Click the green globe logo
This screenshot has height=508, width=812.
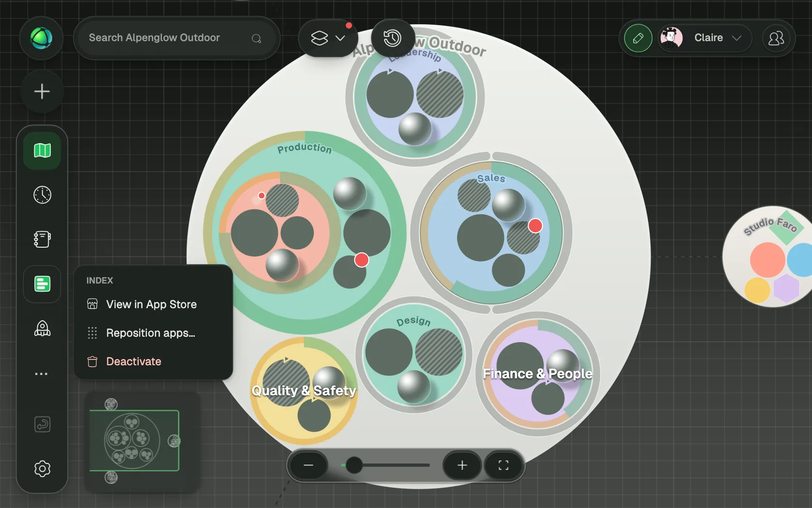point(42,38)
